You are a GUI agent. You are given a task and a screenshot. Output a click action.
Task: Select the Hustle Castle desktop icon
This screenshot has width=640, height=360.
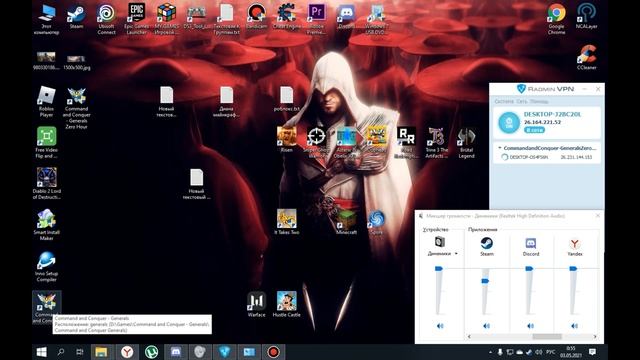pos(287,304)
